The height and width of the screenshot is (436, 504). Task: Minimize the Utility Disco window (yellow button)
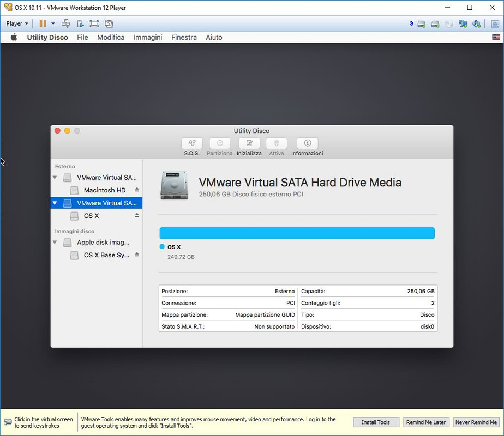[67, 131]
